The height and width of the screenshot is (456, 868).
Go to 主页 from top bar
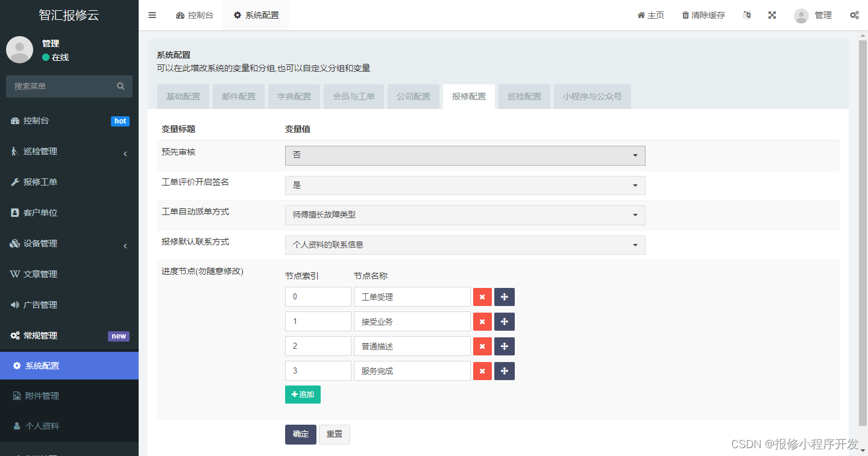(x=651, y=15)
